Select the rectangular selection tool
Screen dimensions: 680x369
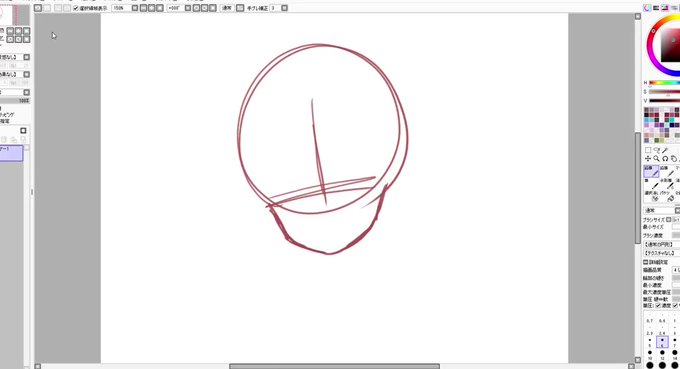pos(648,150)
